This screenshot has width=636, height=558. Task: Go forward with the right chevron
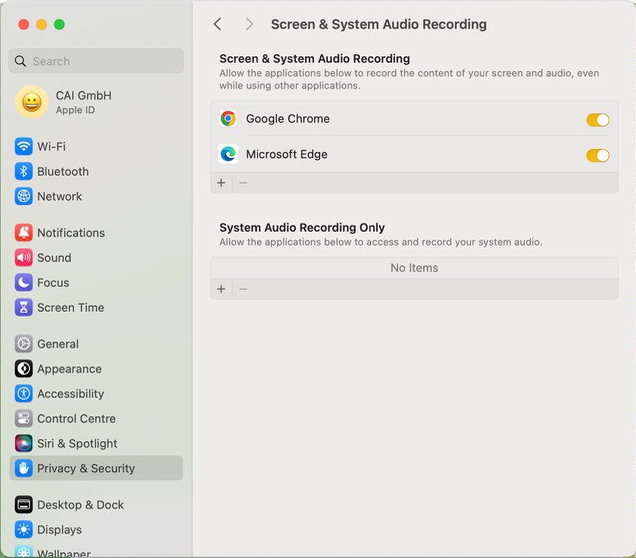(x=249, y=24)
